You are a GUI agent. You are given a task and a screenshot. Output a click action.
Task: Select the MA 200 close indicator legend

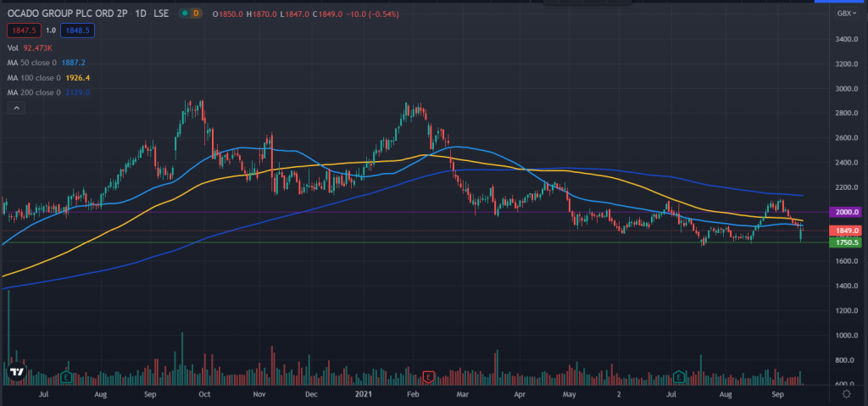(48, 93)
